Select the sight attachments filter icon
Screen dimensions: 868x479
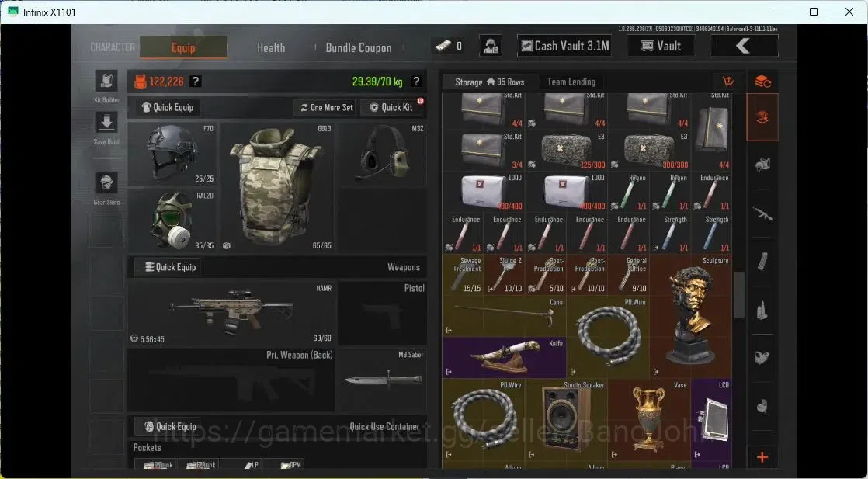click(762, 358)
